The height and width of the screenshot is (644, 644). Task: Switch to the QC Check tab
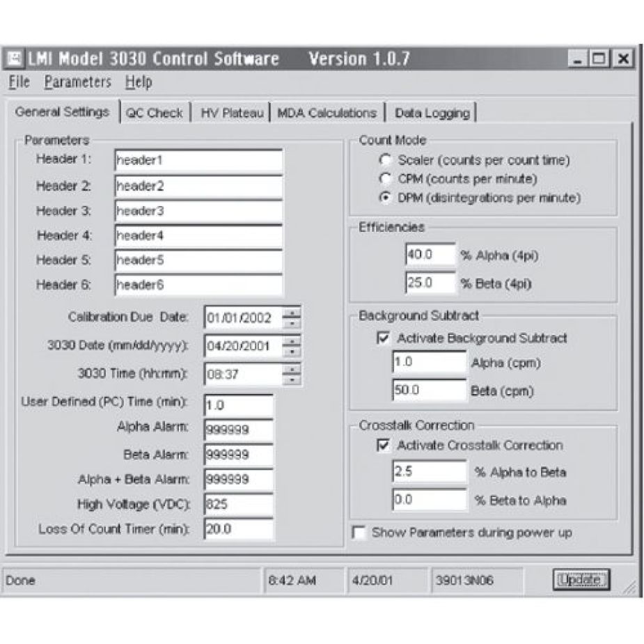pyautogui.click(x=155, y=113)
